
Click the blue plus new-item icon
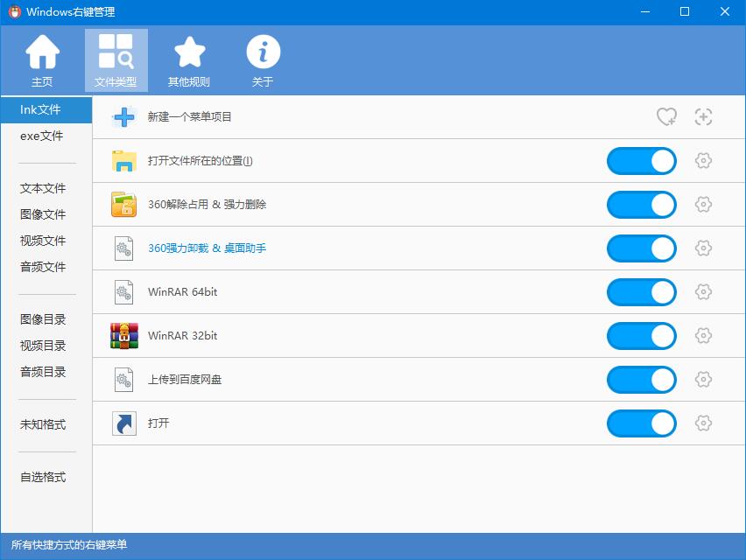tap(124, 117)
